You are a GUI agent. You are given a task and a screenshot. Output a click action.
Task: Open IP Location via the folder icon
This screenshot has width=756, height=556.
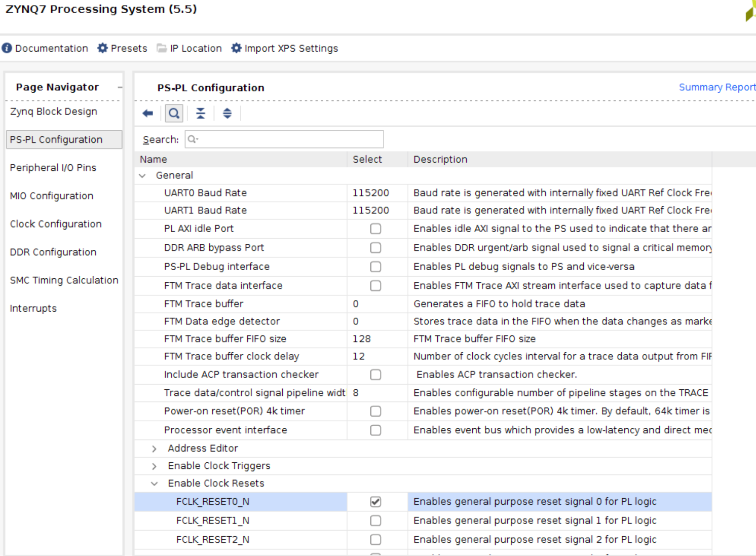point(162,48)
